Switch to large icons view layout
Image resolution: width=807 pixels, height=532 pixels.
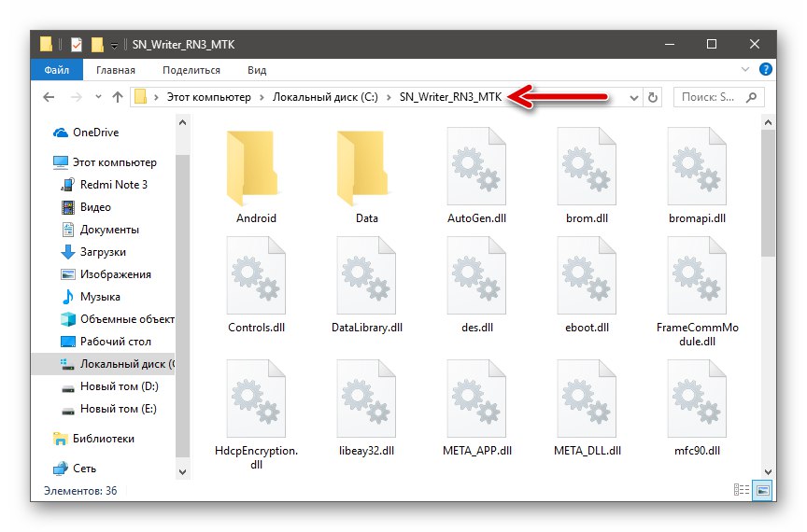tap(763, 490)
